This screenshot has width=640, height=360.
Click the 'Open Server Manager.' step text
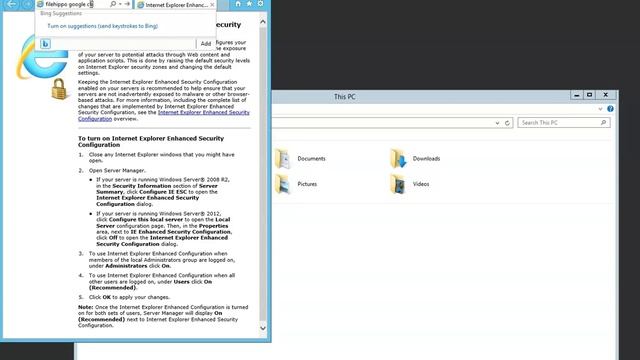pos(117,171)
